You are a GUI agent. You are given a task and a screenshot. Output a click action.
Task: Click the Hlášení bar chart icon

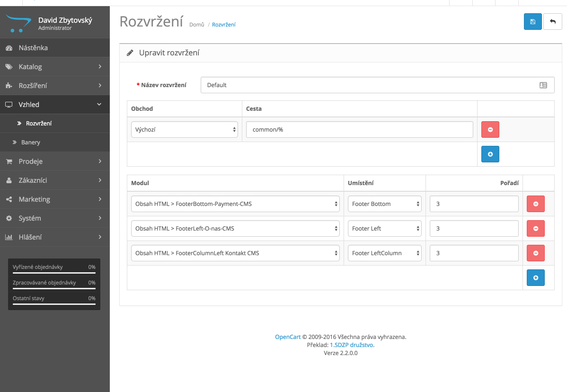tap(9, 237)
